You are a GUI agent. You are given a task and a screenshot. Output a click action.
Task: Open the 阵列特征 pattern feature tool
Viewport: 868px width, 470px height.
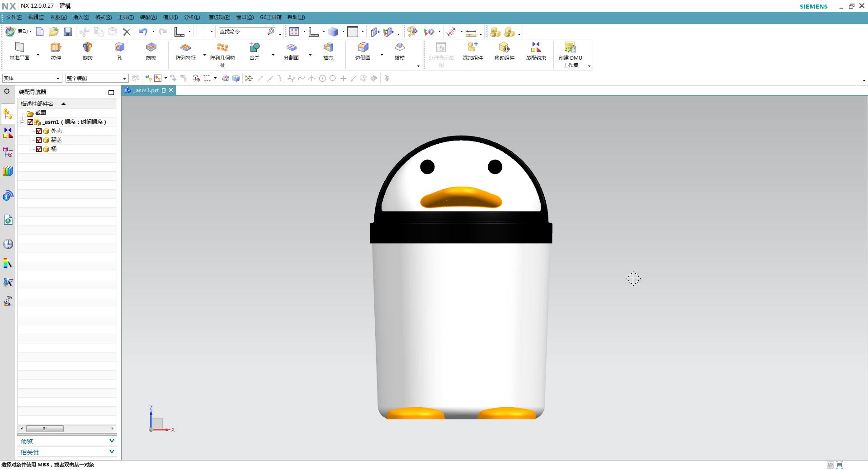click(x=186, y=52)
